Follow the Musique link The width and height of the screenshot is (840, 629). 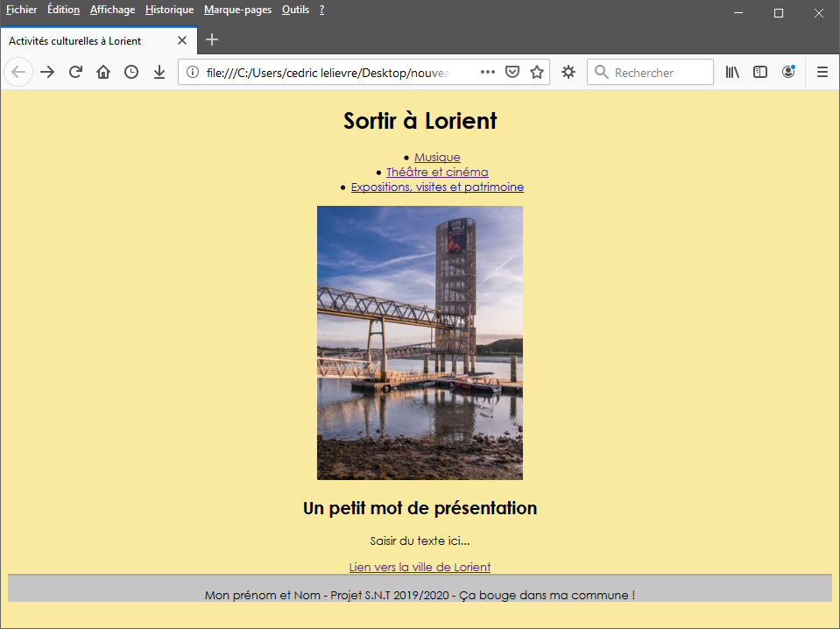[x=437, y=157]
